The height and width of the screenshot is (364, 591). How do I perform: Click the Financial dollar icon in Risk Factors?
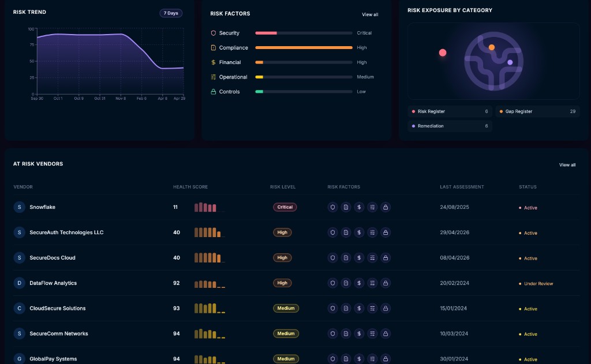pos(214,62)
